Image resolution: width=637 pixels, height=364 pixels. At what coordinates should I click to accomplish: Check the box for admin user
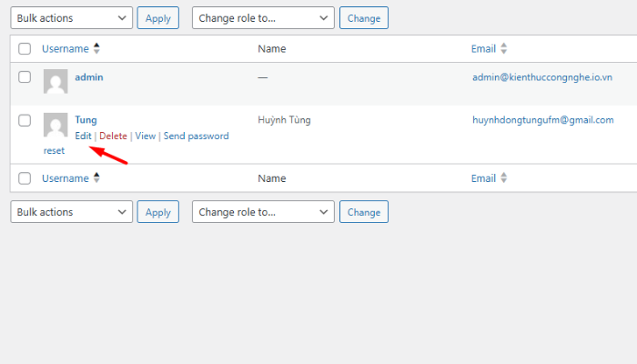25,77
